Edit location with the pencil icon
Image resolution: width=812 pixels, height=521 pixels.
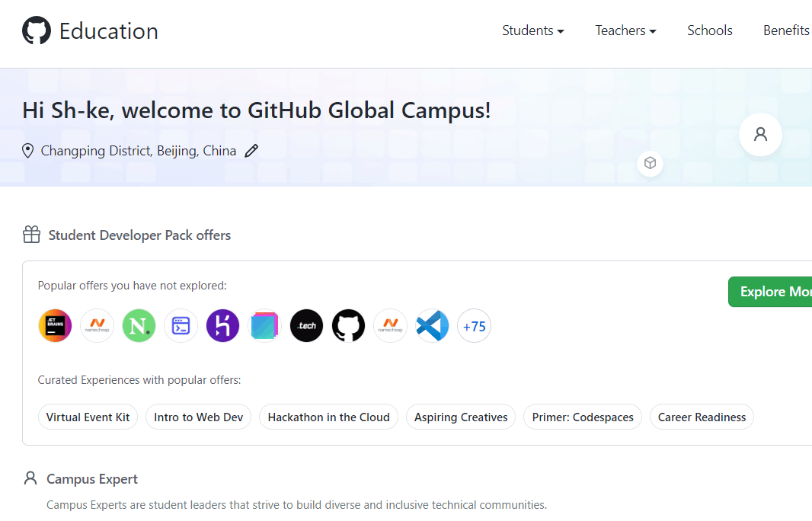[x=251, y=151]
